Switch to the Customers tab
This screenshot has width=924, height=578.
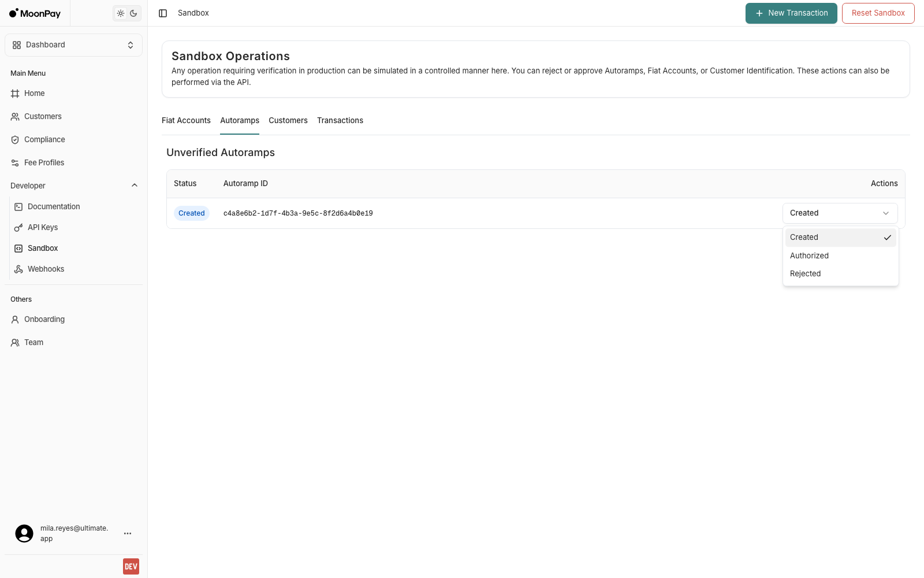(x=288, y=121)
